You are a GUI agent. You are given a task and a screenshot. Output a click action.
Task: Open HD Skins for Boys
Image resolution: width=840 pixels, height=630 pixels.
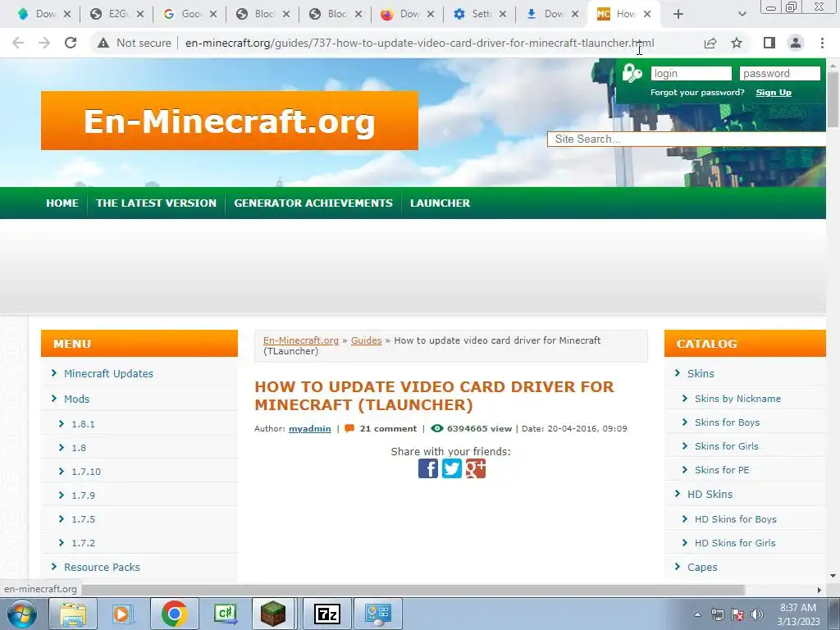[736, 519]
